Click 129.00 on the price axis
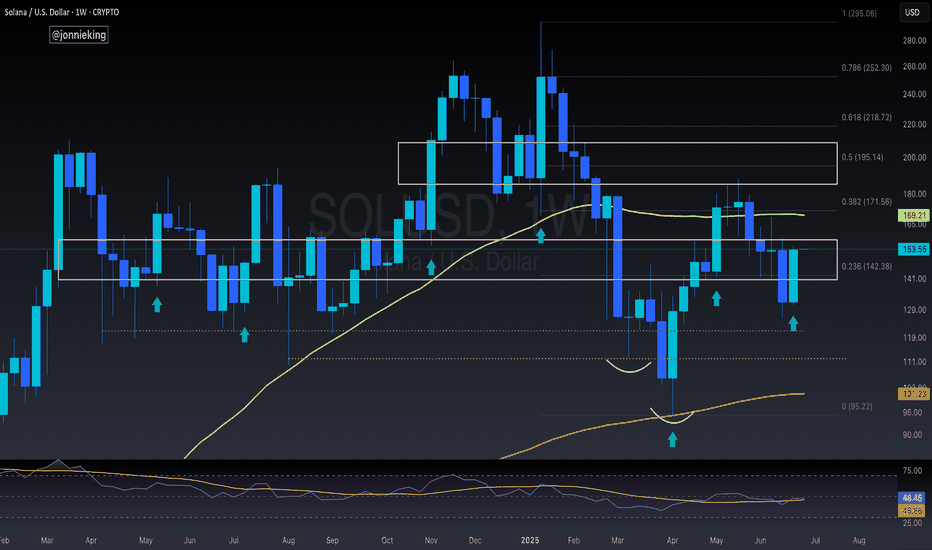 click(x=914, y=310)
